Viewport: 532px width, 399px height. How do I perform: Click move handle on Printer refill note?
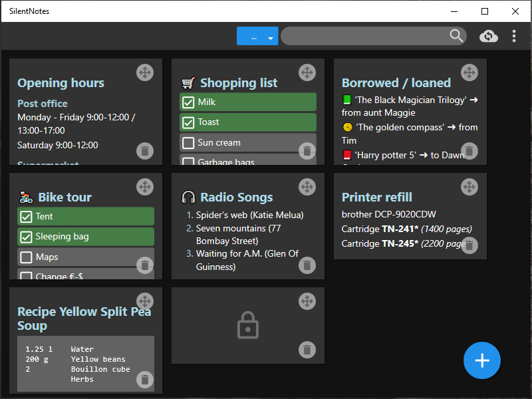(469, 187)
